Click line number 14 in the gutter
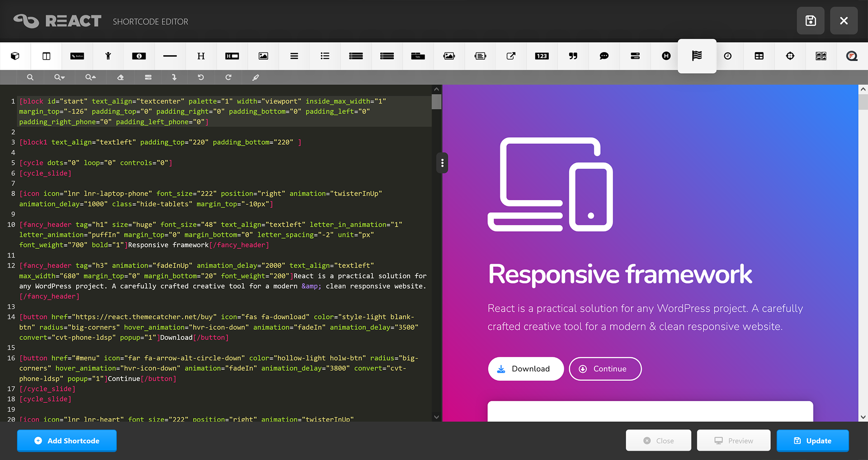The image size is (868, 460). tap(11, 317)
